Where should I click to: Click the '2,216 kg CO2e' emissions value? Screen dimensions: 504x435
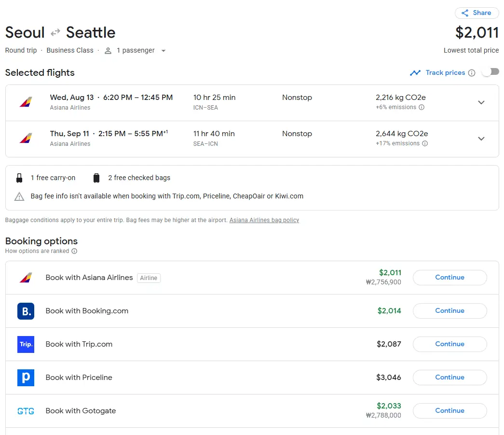click(x=401, y=98)
